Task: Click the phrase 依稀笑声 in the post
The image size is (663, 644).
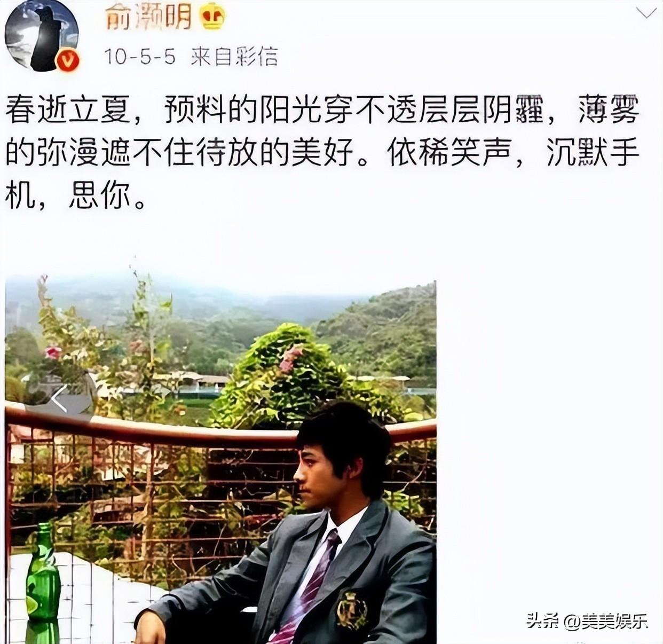Action: (449, 153)
